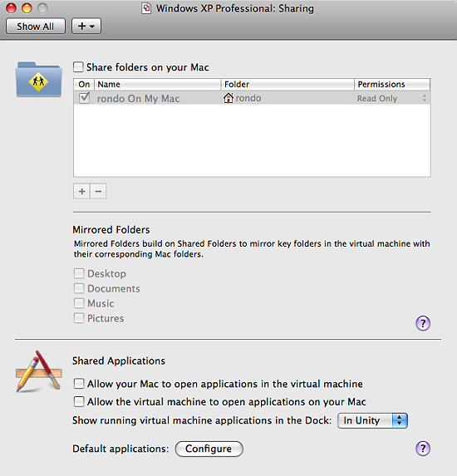The width and height of the screenshot is (457, 476).
Task: Toggle the Desktop mirrored folder checkbox
Action: (x=79, y=273)
